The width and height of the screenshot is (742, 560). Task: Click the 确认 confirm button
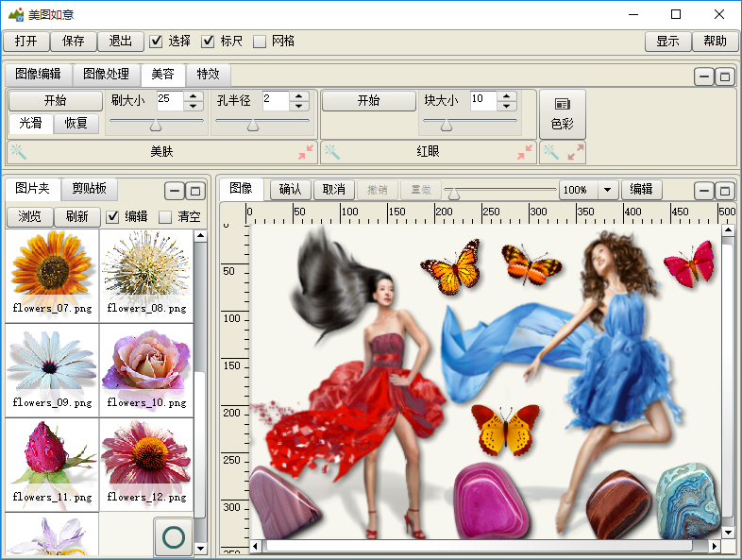(291, 190)
